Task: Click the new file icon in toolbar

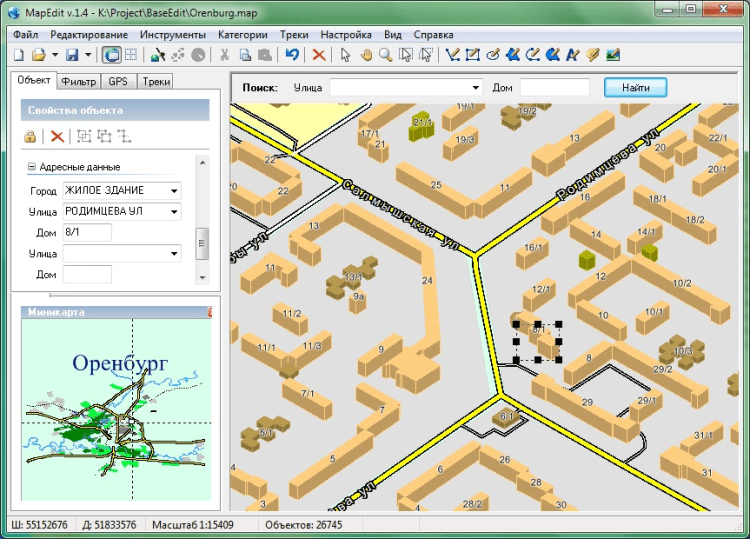Action: tap(18, 55)
